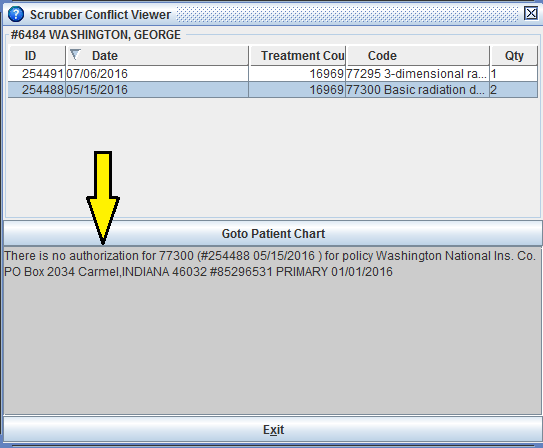The width and height of the screenshot is (543, 448).
Task: Click the Qty column header
Action: point(514,56)
